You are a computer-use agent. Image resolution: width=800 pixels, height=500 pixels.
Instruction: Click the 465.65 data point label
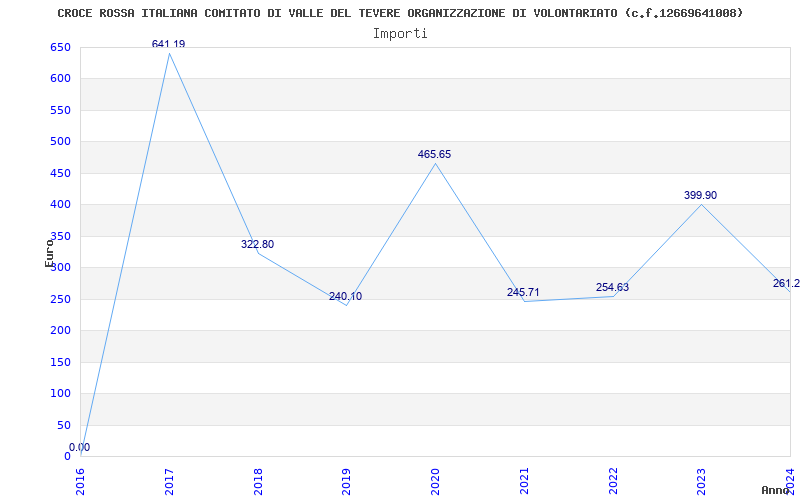[434, 155]
